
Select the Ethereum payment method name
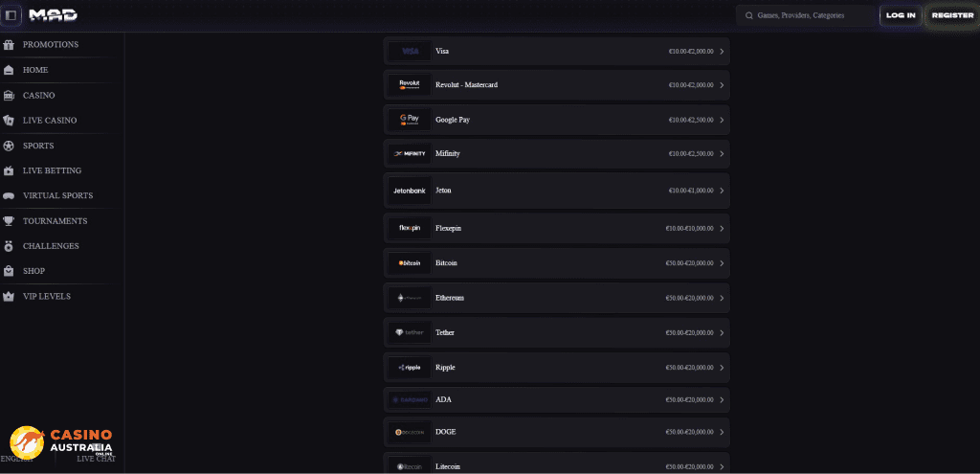pyautogui.click(x=450, y=298)
